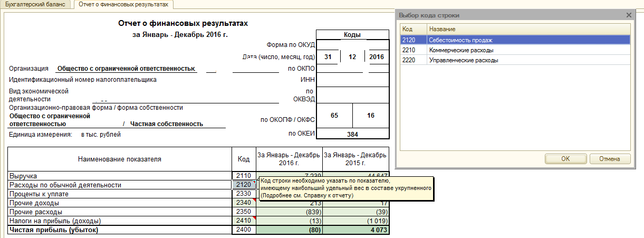Select code cell 2350 for Прочие расходы
Viewport: 644px width, 238px height.
click(x=244, y=212)
